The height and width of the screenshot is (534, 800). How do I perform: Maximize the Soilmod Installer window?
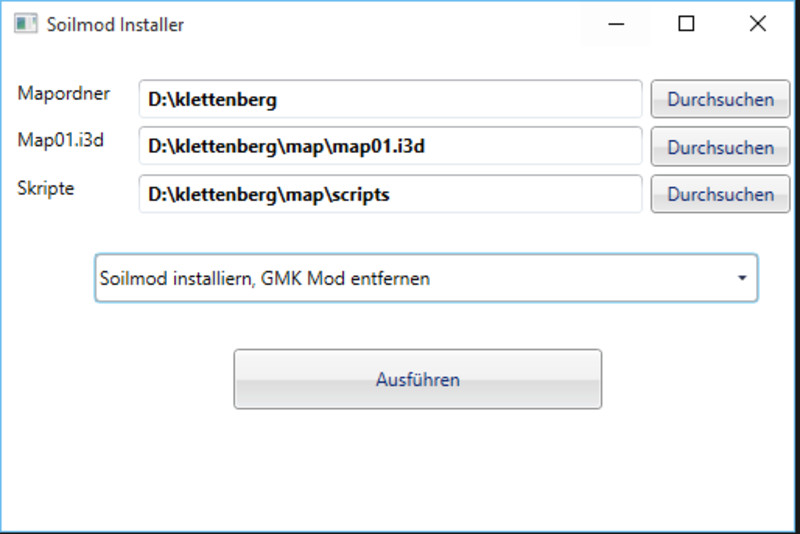(x=686, y=25)
